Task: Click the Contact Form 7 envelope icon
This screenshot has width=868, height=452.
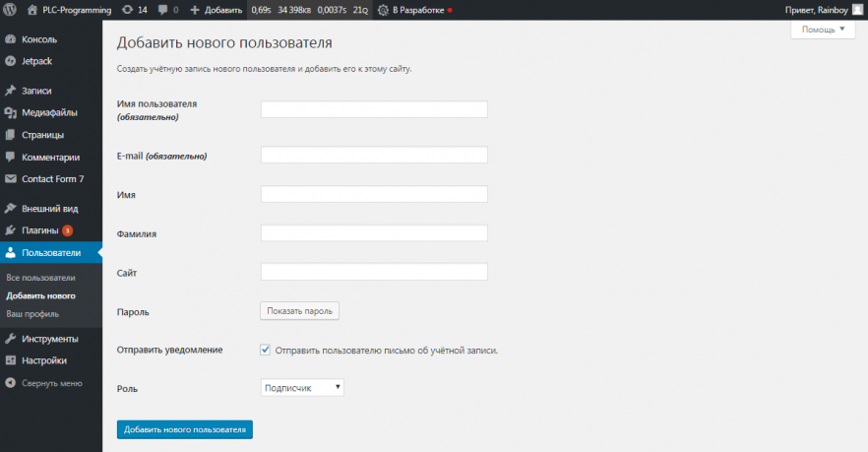Action: (10, 179)
